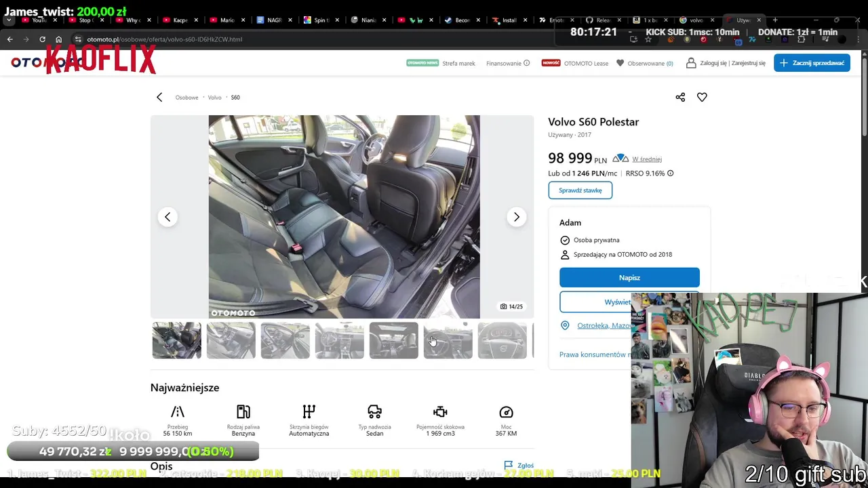Screen dimensions: 868x488
Task: Click the RRSO info icon
Action: 670,174
